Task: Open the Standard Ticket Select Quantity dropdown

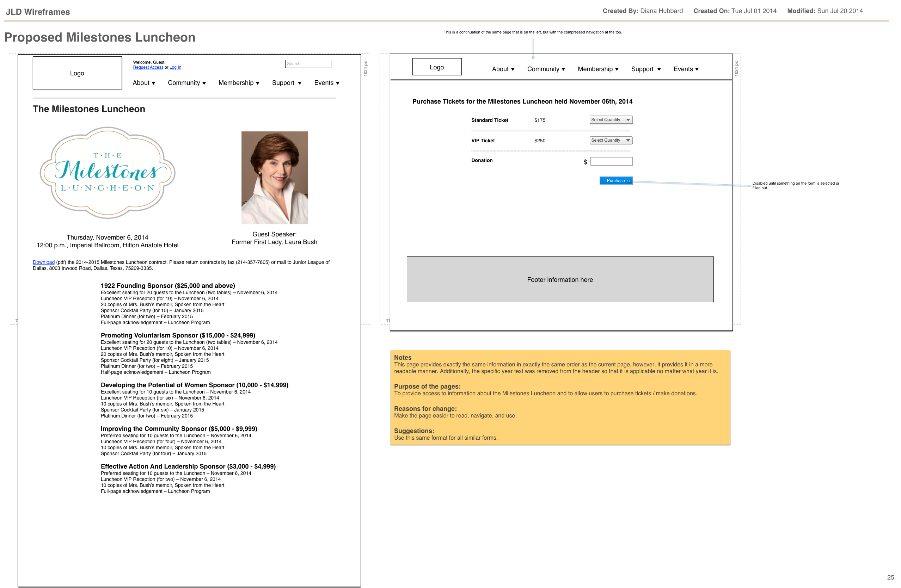Action: pos(611,120)
